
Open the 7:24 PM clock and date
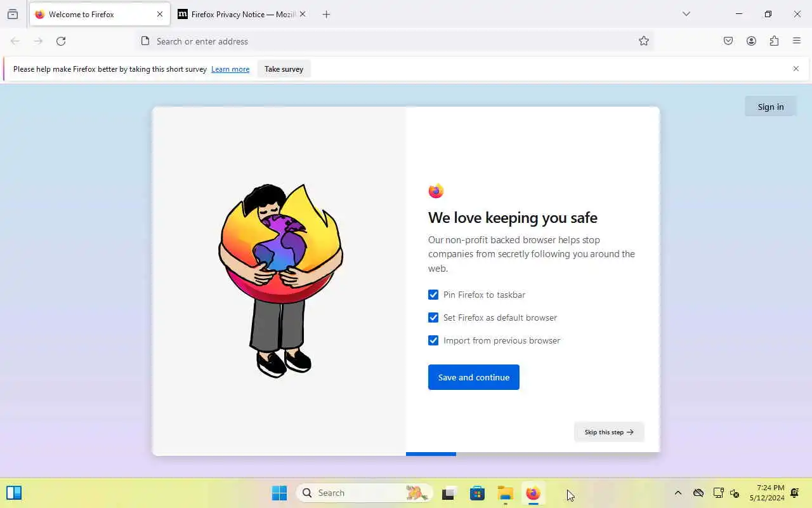[767, 493]
